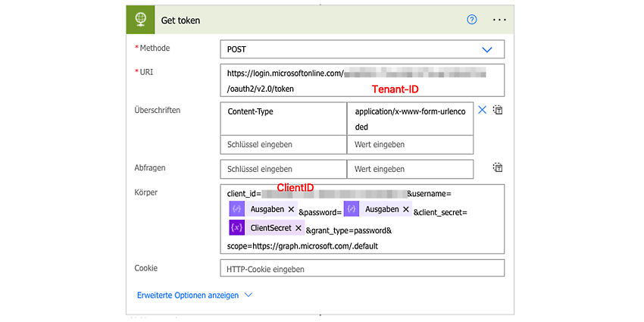Click Schlüssel eingeben under Überschriften

[x=283, y=145]
